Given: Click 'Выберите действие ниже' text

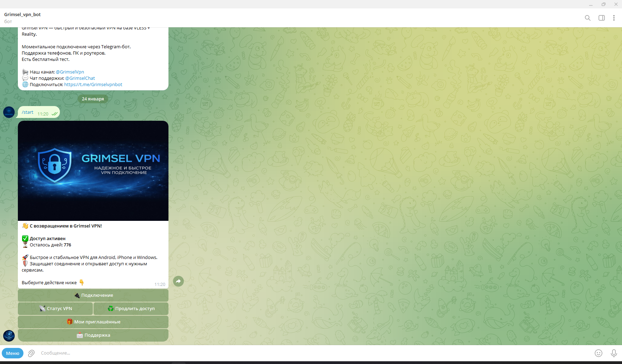Looking at the screenshot, I should click(x=49, y=283).
